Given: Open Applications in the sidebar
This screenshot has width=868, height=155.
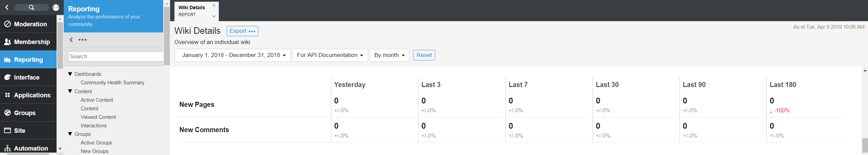Looking at the screenshot, I should coord(28,95).
